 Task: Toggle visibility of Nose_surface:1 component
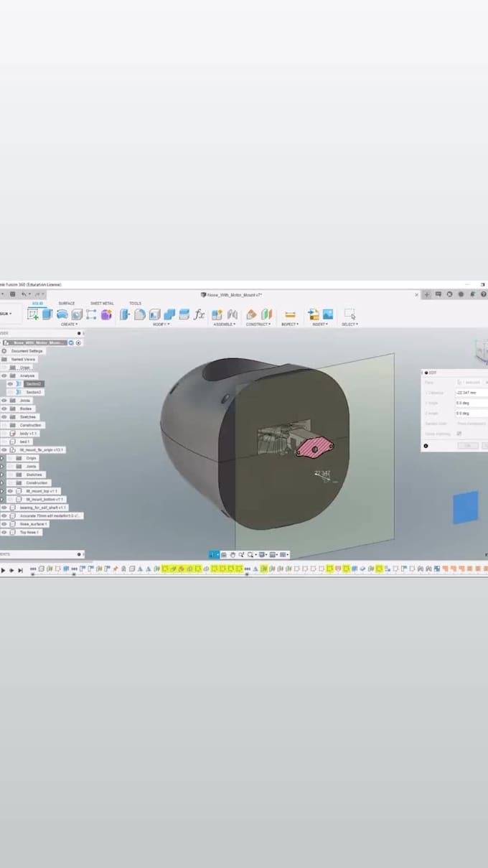click(x=4, y=524)
